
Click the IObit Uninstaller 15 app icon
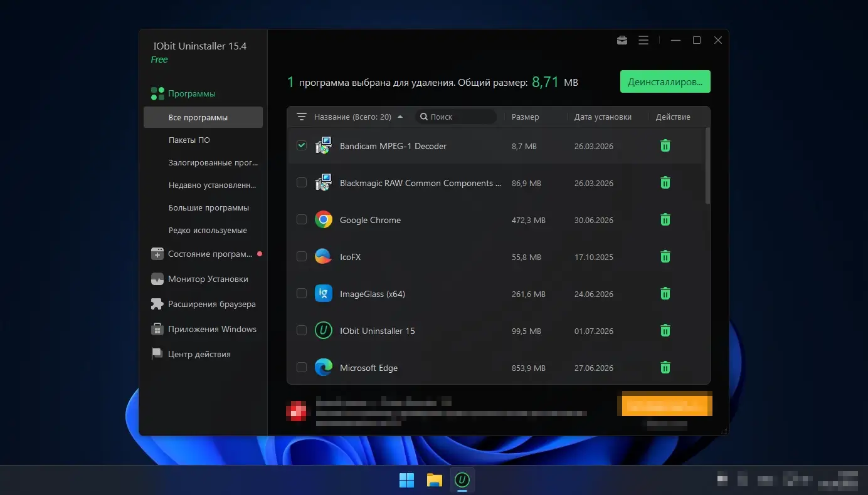pos(323,331)
